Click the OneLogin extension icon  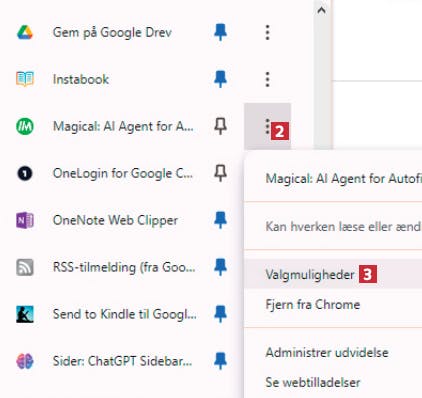[25, 173]
